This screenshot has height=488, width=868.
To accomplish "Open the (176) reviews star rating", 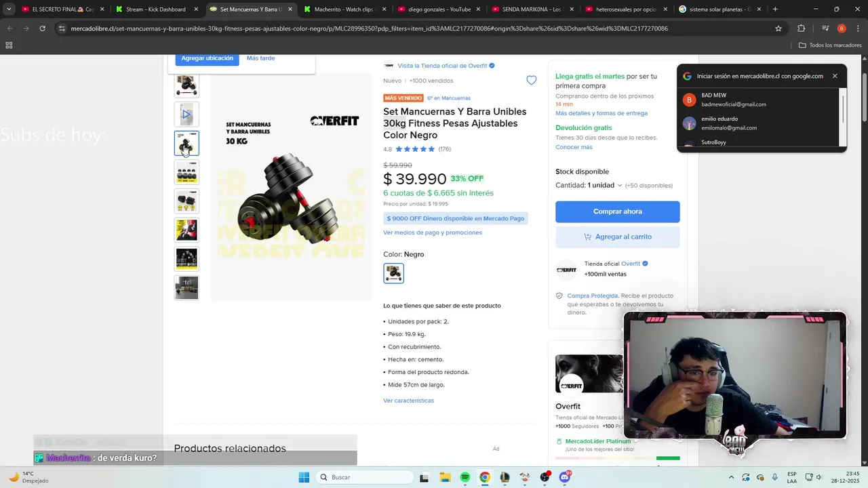I will (424, 149).
